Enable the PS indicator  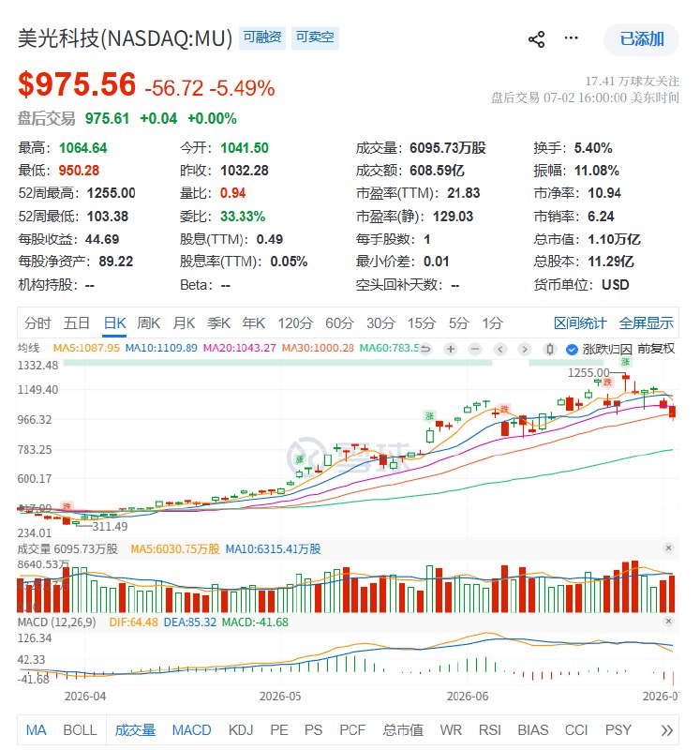coord(313,730)
